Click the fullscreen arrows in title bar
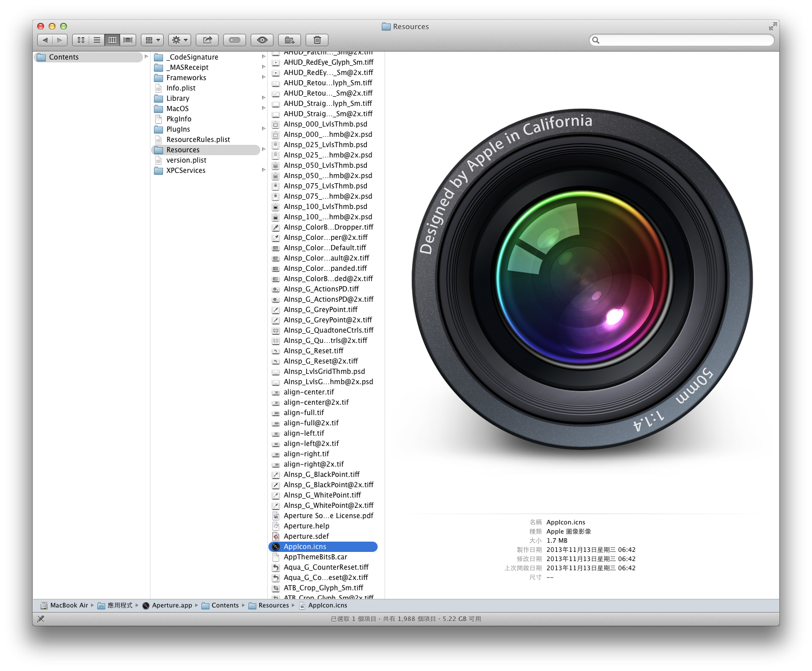Viewport: 812px width, 671px height. click(773, 26)
